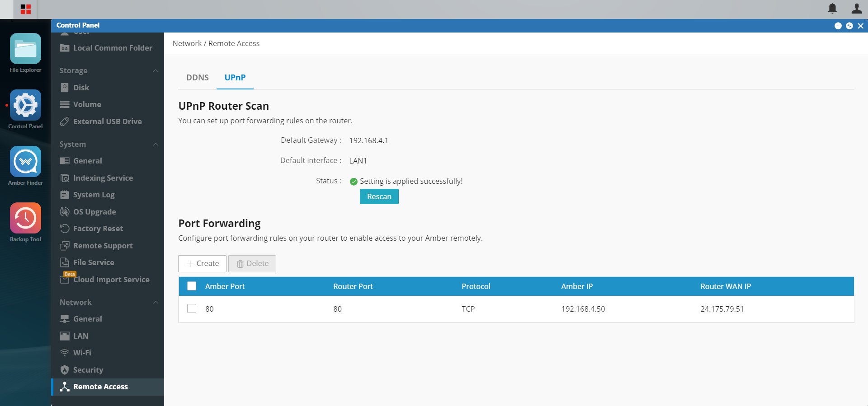Click the TCP protocol cell
This screenshot has width=868, height=406.
tap(468, 309)
